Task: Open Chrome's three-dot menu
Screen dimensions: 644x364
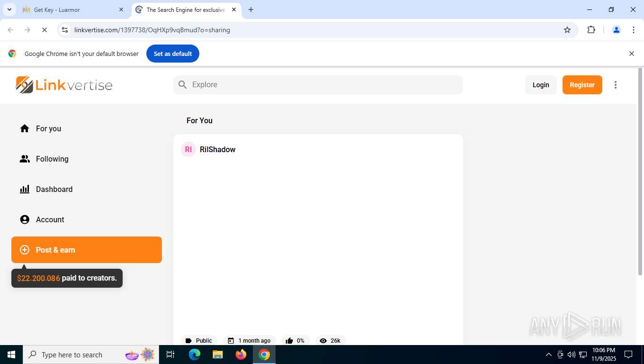Action: pos(634,30)
